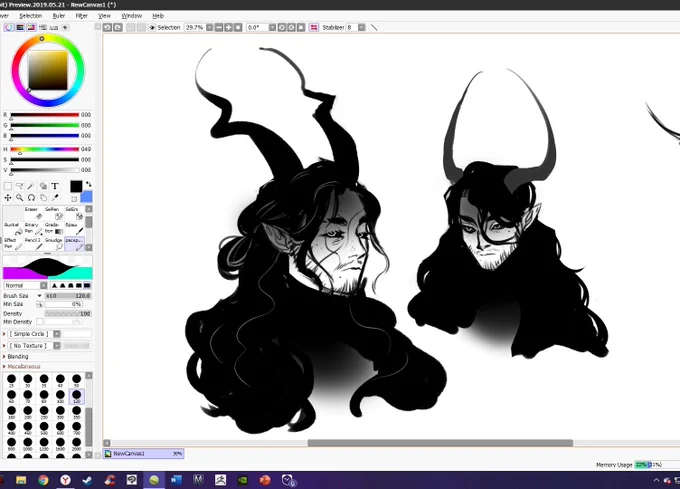Toggle the Selection visibility eye
Screen dimensions: 680x489
tap(152, 27)
